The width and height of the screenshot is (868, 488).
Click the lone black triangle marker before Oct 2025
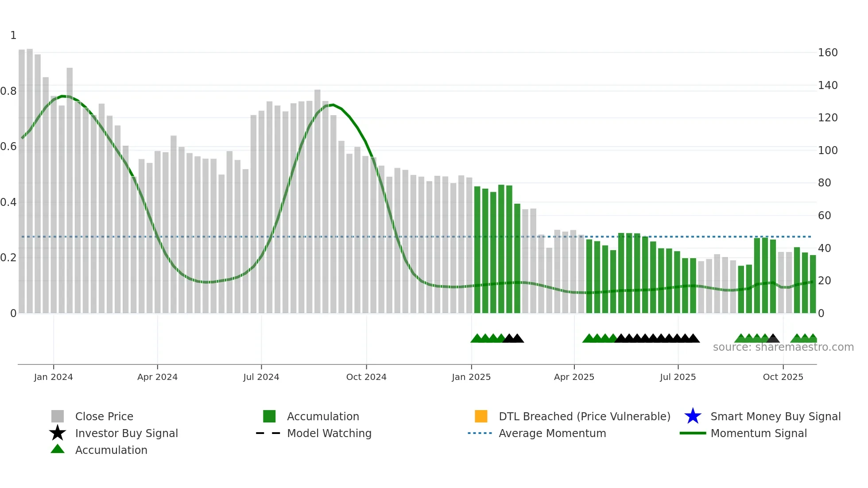pos(773,339)
